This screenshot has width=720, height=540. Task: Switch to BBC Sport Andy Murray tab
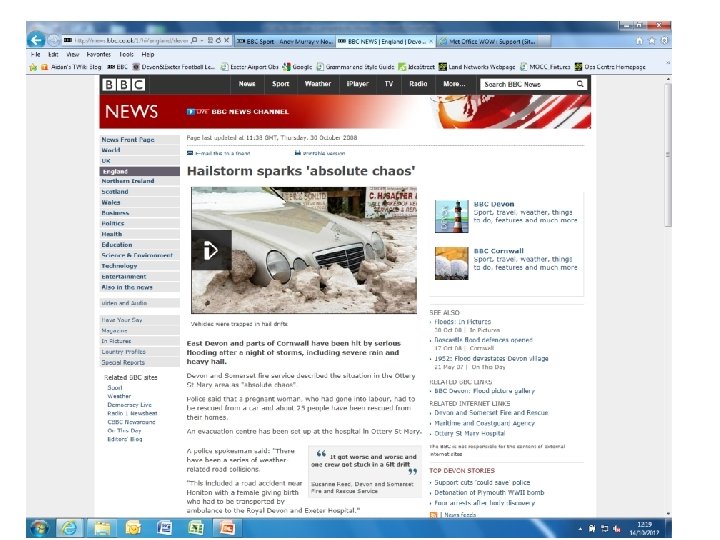click(285, 41)
